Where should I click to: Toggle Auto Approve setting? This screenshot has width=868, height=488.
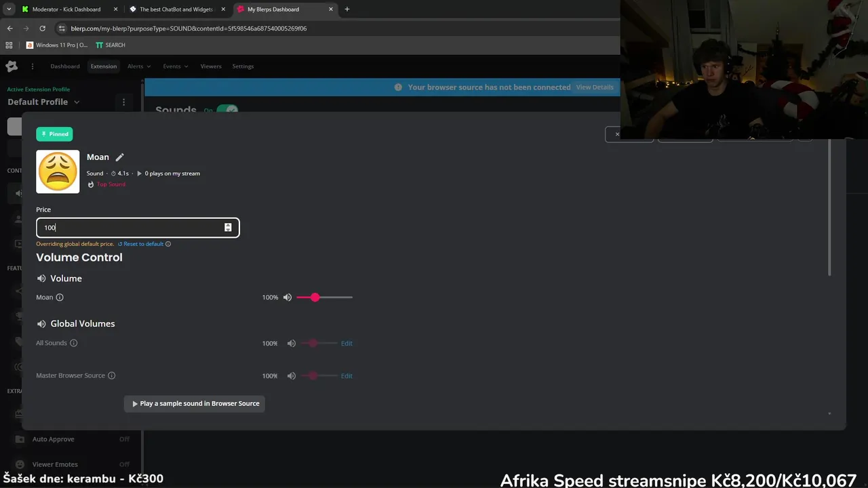coord(124,439)
